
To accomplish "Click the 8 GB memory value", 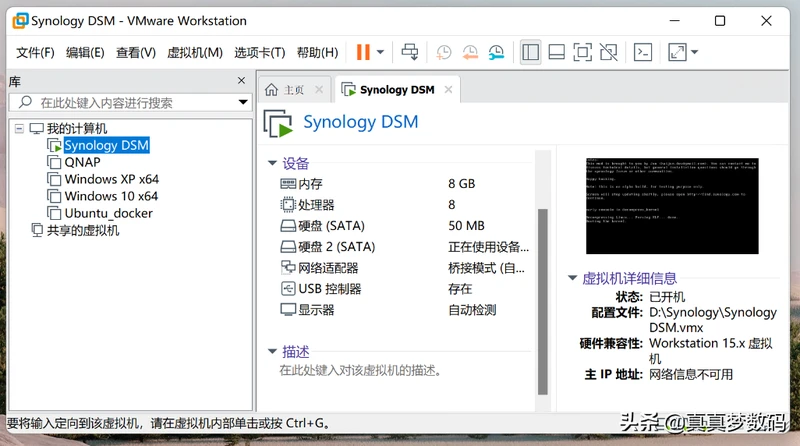I will pos(462,184).
